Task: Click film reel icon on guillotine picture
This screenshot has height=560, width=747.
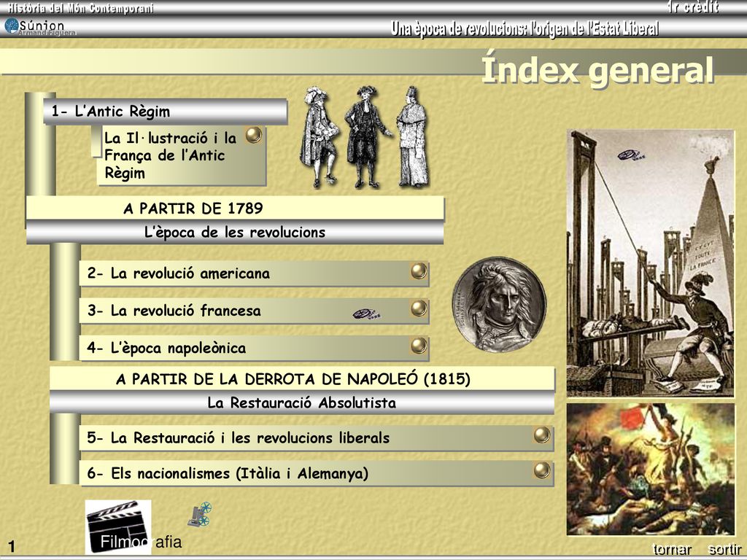Action: click(x=631, y=155)
